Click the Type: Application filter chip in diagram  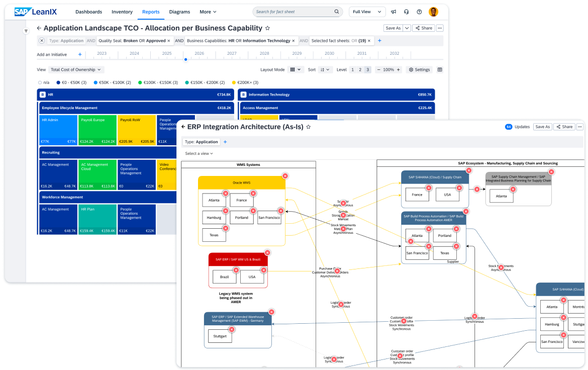[201, 142]
